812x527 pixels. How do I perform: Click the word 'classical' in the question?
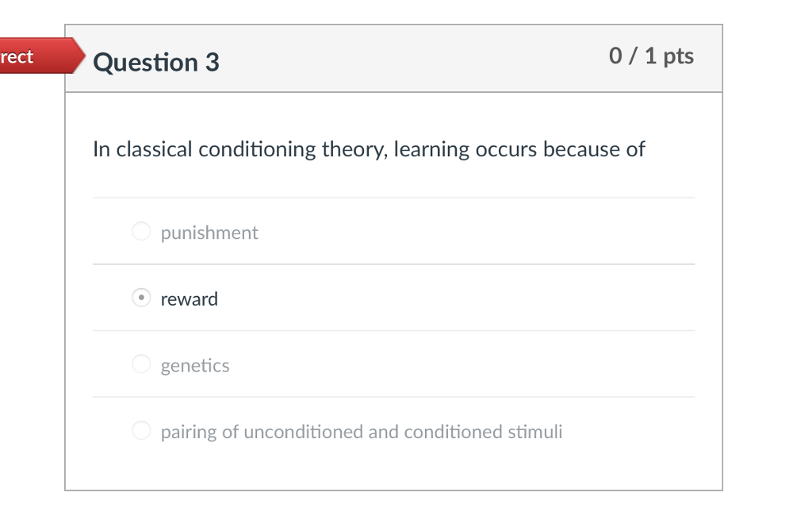[155, 149]
